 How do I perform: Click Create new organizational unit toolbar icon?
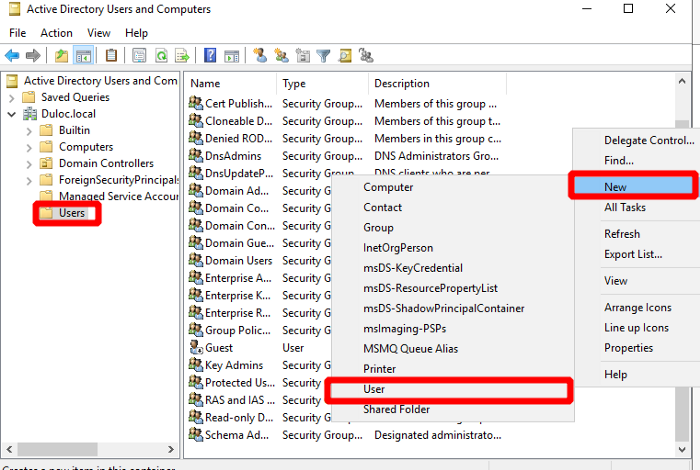pos(303,56)
